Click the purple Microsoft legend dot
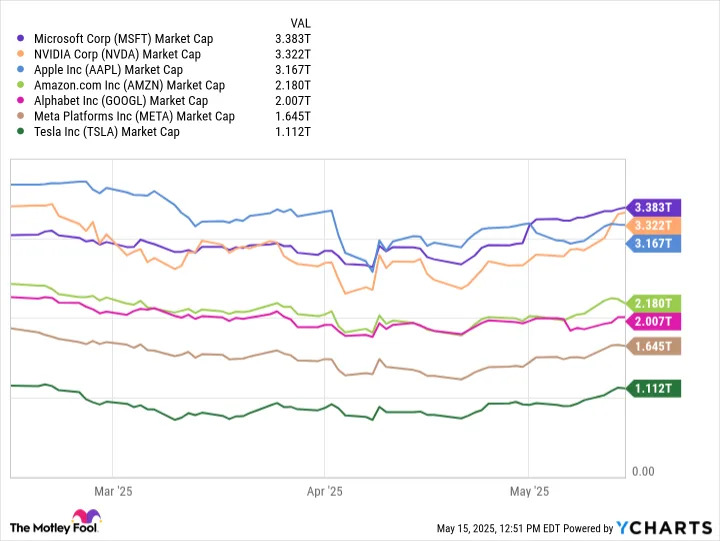The height and width of the screenshot is (541, 720). pos(20,38)
